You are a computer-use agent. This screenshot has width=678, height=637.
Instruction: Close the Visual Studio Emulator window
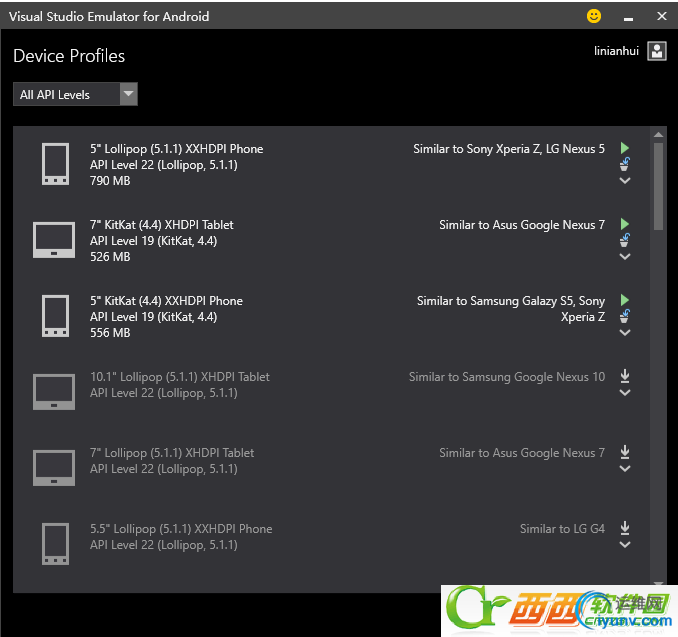click(662, 16)
